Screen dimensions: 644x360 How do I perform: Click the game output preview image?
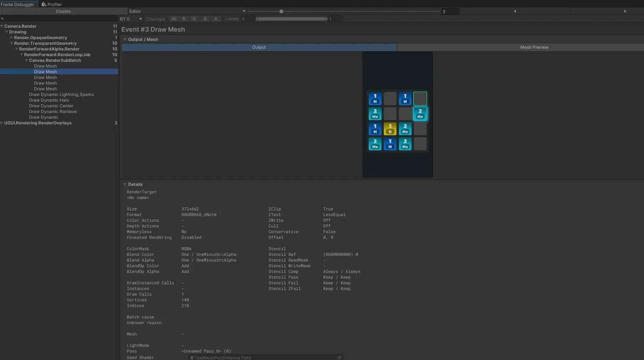397,114
